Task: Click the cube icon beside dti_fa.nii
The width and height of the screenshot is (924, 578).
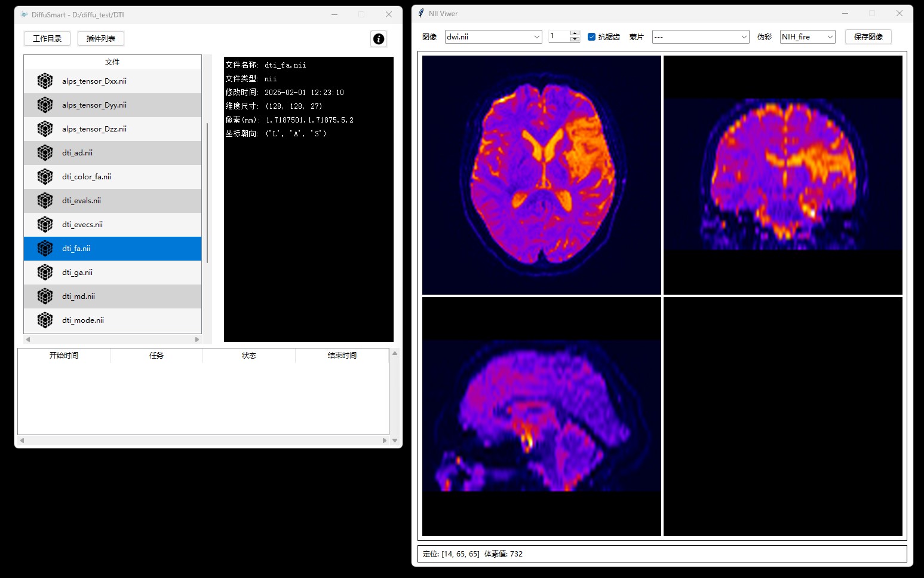Action: pyautogui.click(x=45, y=249)
